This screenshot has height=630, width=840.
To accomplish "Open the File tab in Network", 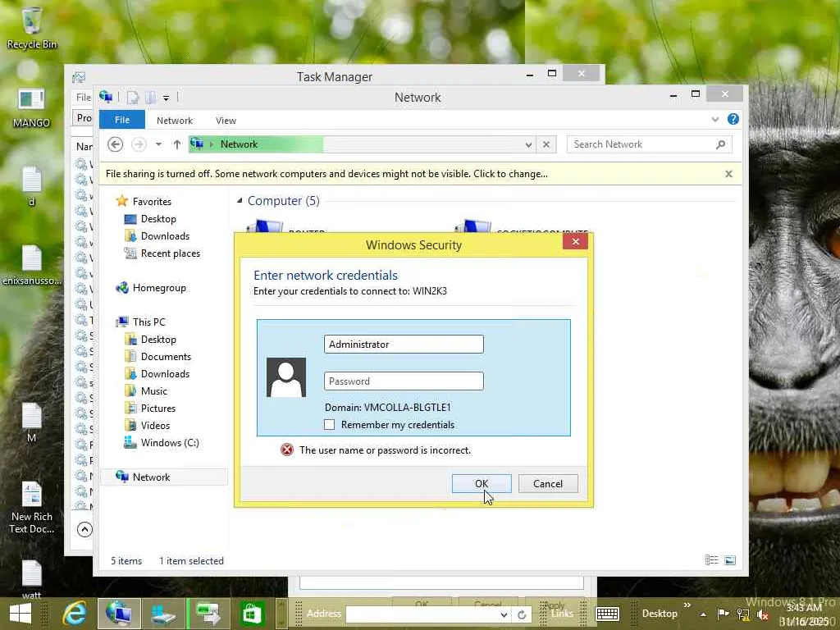I will point(122,120).
